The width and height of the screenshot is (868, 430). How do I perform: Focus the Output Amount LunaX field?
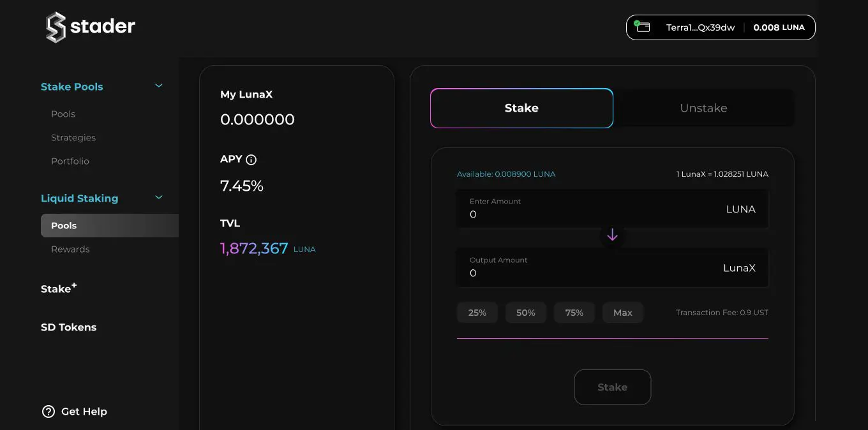612,267
